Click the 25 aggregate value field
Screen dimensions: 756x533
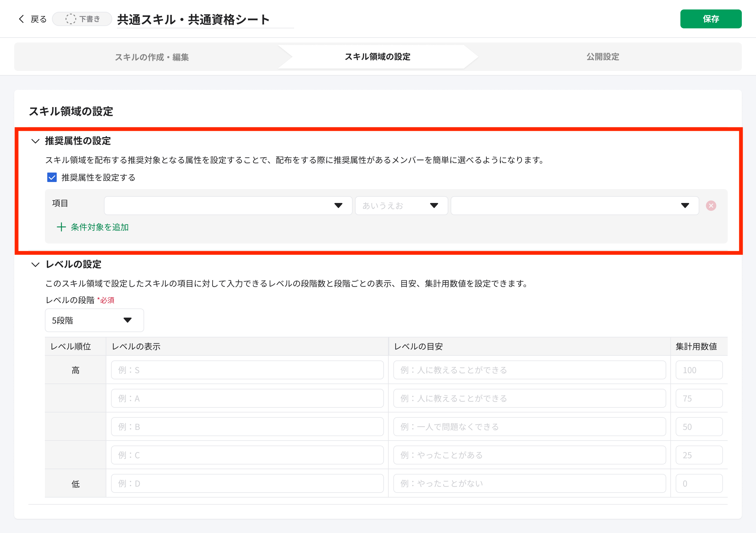[x=699, y=455]
